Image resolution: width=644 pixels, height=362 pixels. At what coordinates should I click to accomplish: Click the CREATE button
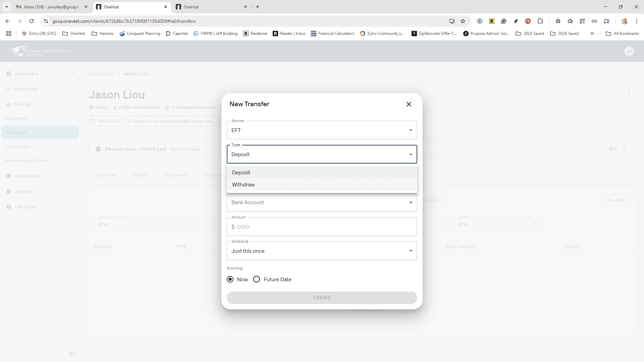(x=322, y=298)
